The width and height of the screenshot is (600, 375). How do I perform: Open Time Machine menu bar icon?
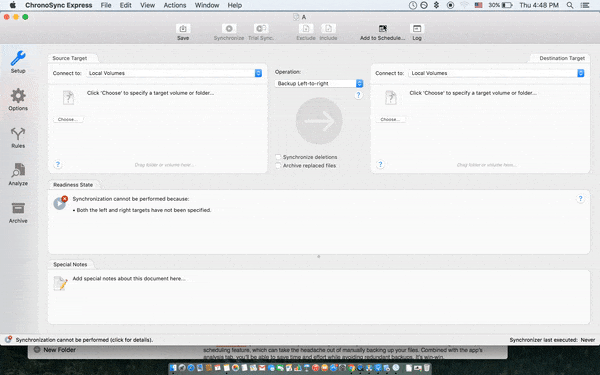pos(412,5)
